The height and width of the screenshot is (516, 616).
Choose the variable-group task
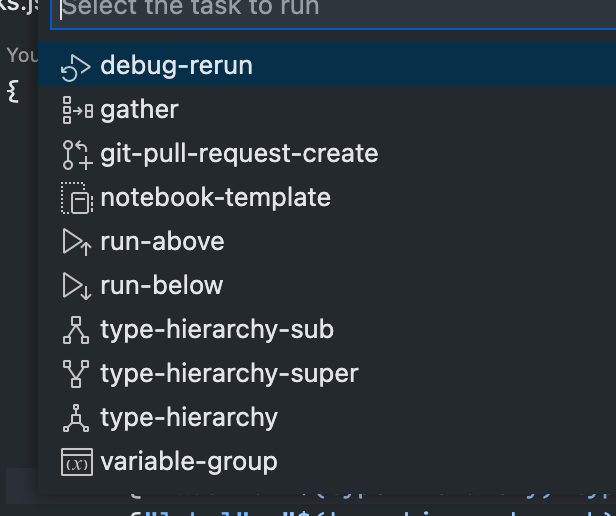click(x=189, y=462)
